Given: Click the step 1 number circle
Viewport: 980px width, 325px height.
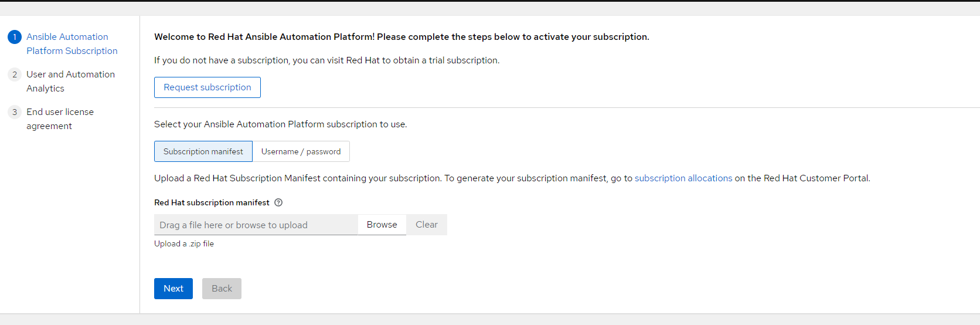Looking at the screenshot, I should click(15, 37).
